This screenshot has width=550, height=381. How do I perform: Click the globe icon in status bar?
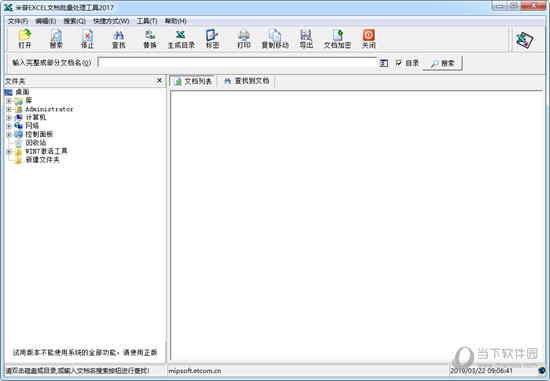(x=542, y=370)
